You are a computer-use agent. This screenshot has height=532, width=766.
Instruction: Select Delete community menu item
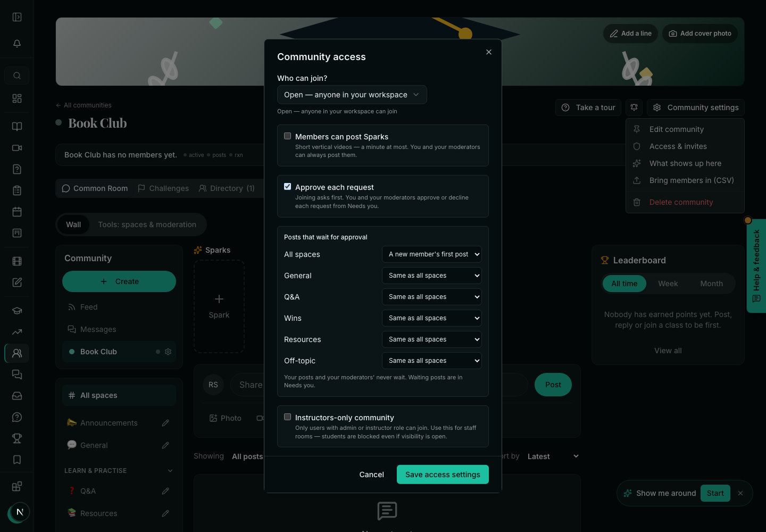(x=685, y=202)
